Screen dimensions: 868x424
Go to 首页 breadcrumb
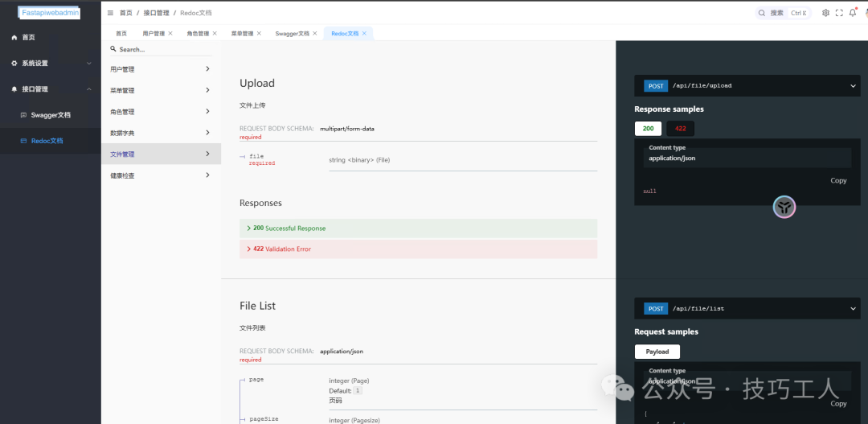[125, 13]
